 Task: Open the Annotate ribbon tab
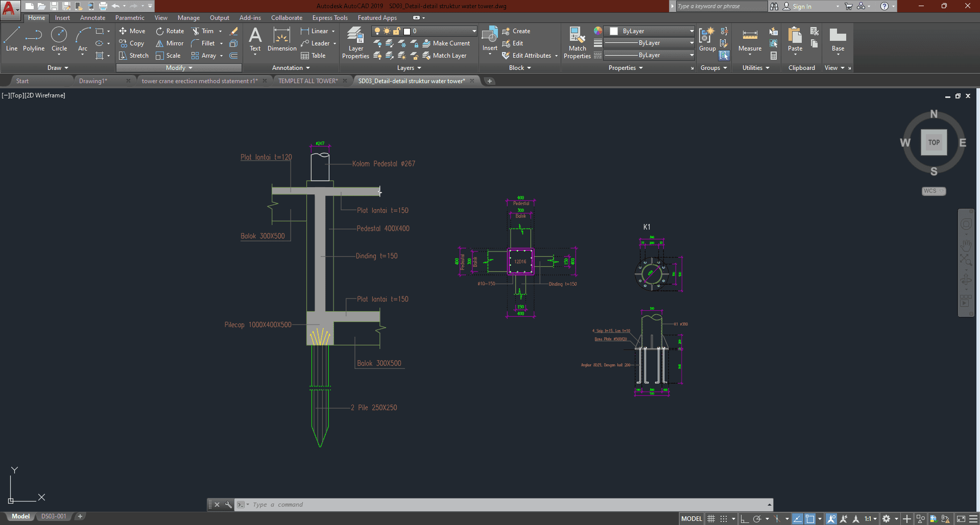coord(92,18)
